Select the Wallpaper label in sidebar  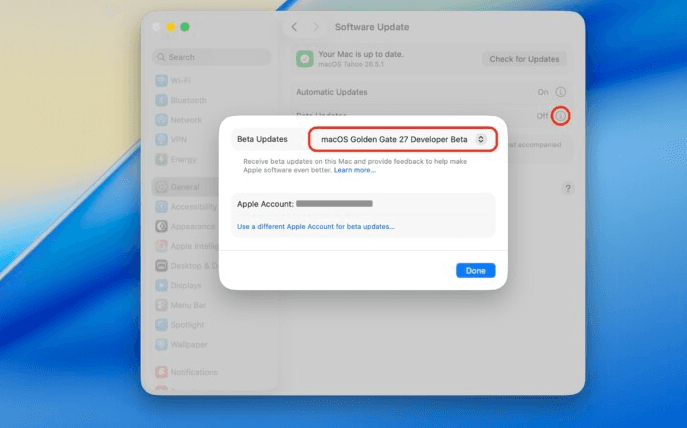pyautogui.click(x=189, y=344)
